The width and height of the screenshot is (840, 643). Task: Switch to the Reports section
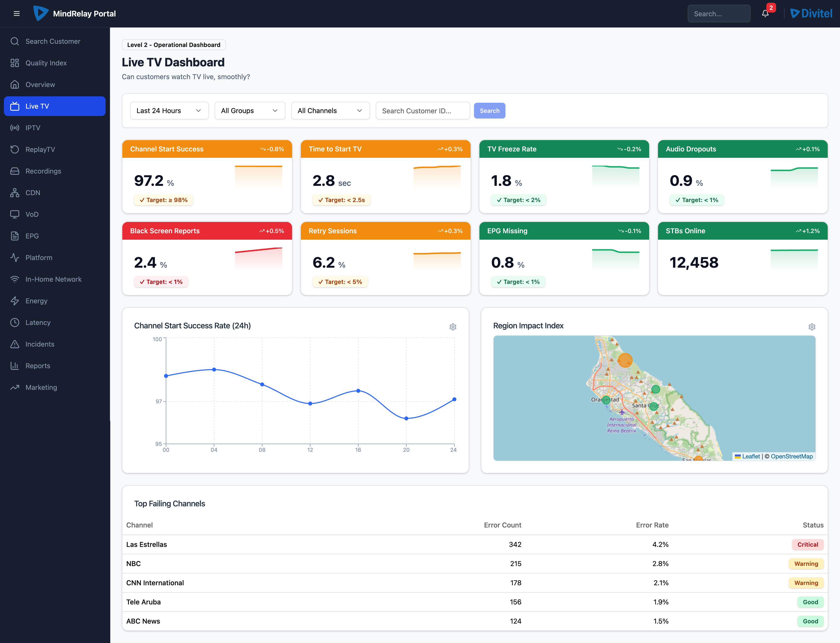pos(38,366)
